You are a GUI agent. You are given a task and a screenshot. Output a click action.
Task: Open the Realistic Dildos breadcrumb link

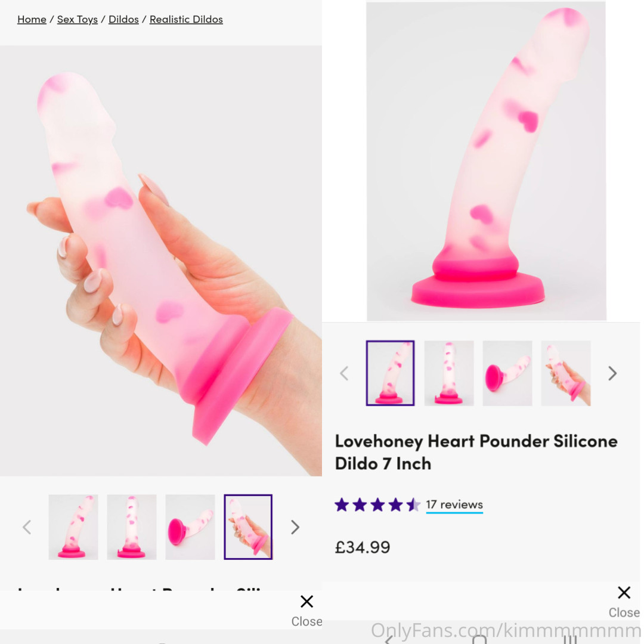pos(186,19)
